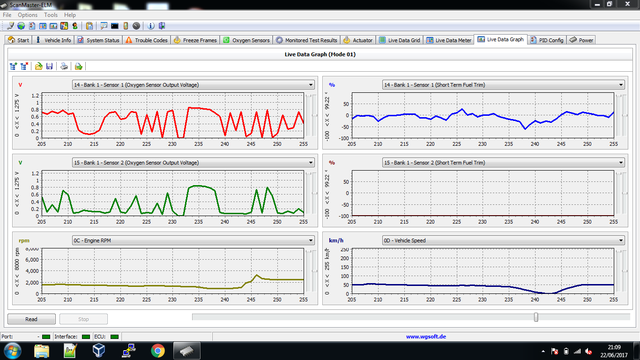Open the File menu
This screenshot has height=360, width=640.
click(7, 15)
